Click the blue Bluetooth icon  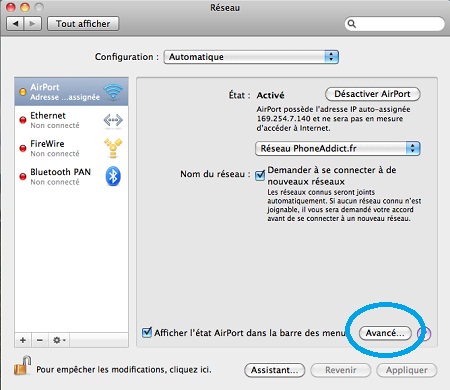pyautogui.click(x=113, y=176)
